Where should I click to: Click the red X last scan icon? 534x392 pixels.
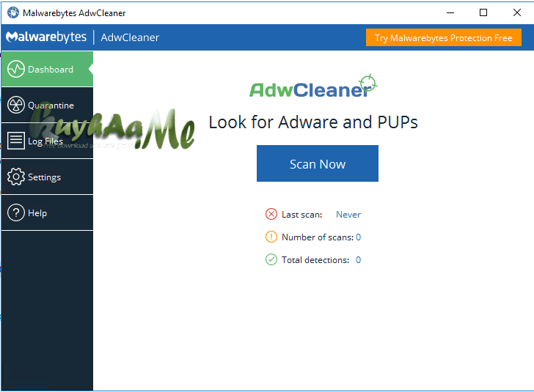[x=271, y=215]
